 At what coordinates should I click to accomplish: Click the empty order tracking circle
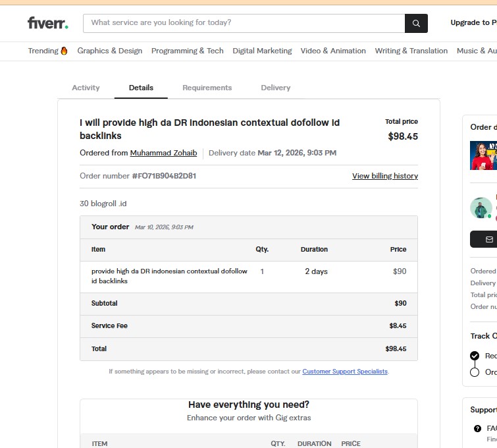coord(475,372)
